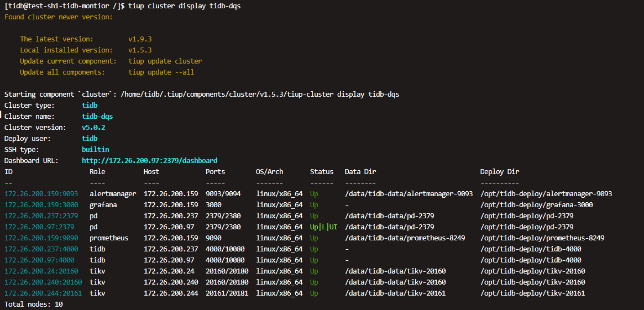
Task: Click the 'tiup update cluster' command text
Action: tap(165, 61)
